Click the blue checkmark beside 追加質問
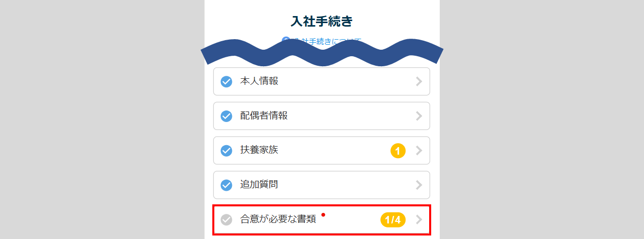 pos(226,185)
